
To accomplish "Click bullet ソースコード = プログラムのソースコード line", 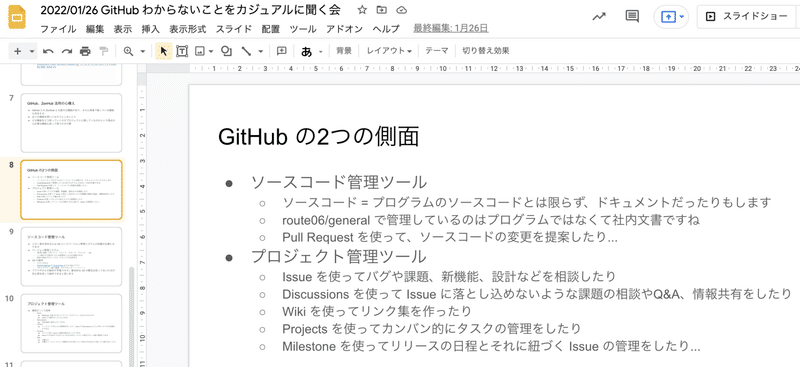I will (526, 202).
